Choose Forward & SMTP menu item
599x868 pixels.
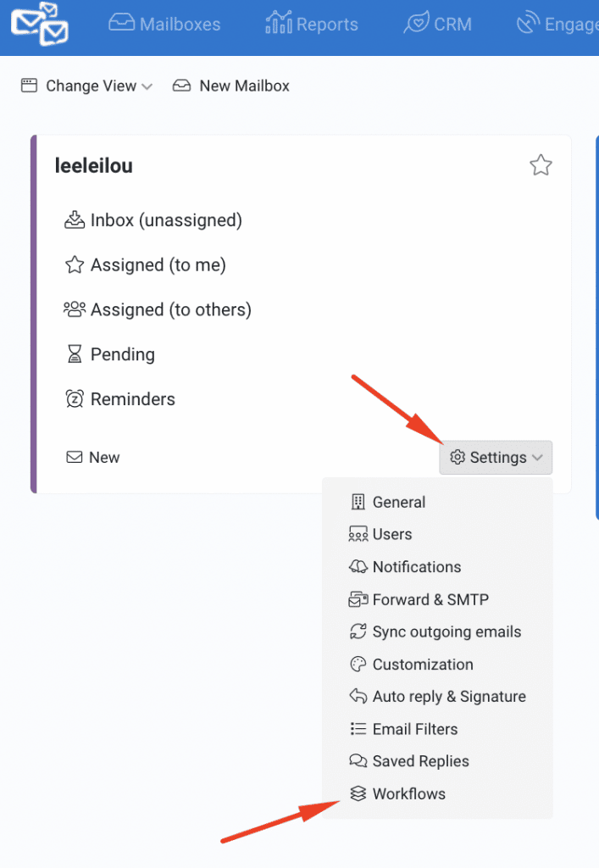pyautogui.click(x=430, y=599)
